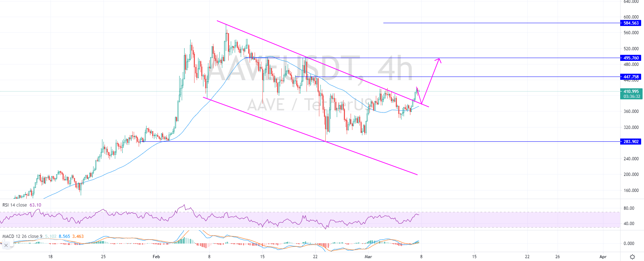
Task: Click the 600.000 price scale label
Action: [x=631, y=17]
